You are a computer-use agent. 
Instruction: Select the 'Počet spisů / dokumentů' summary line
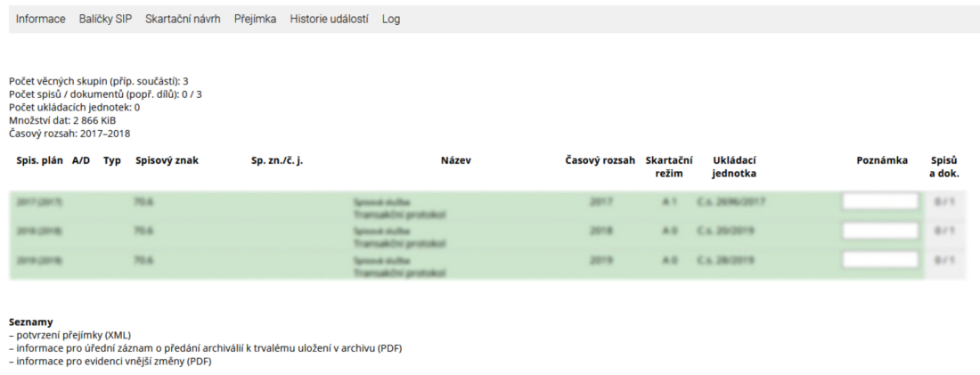(x=106, y=94)
